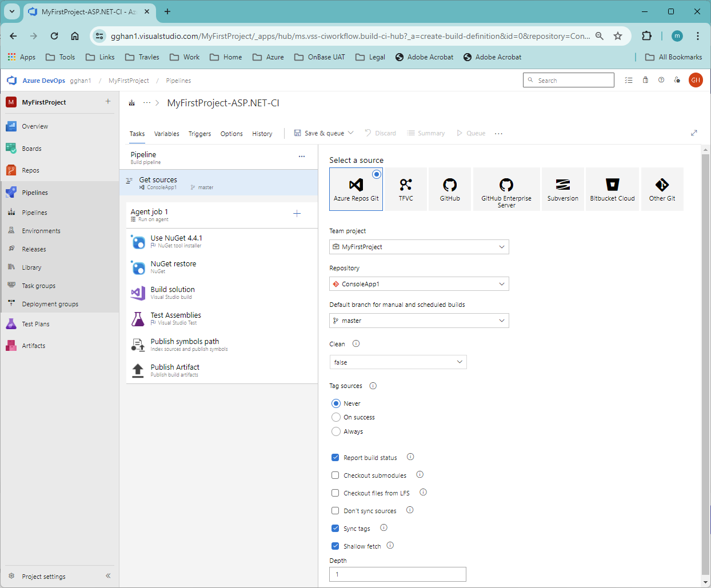Open Test Plans in the left sidebar
The width and height of the screenshot is (711, 588).
point(35,323)
